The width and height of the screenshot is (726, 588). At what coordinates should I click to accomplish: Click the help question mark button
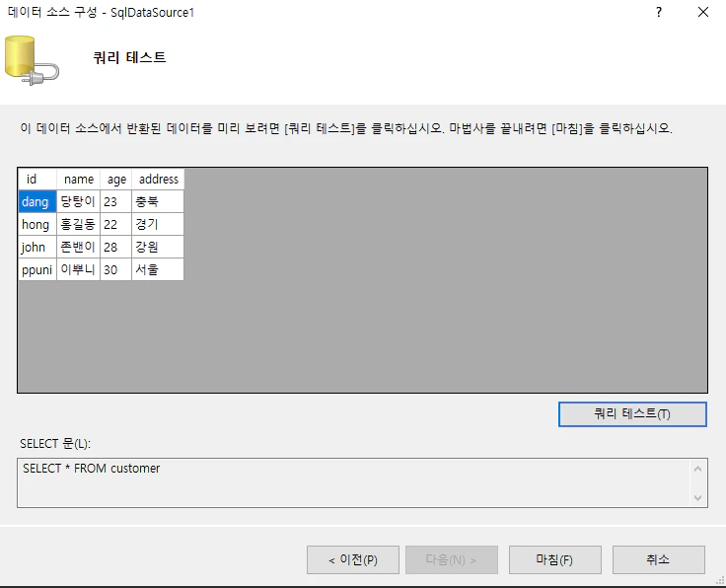tap(659, 12)
